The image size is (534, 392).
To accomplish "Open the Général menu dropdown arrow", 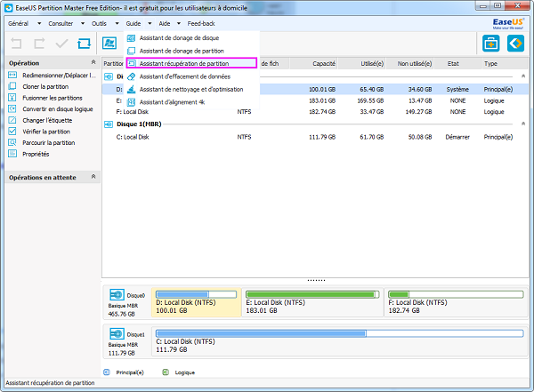I will point(39,23).
